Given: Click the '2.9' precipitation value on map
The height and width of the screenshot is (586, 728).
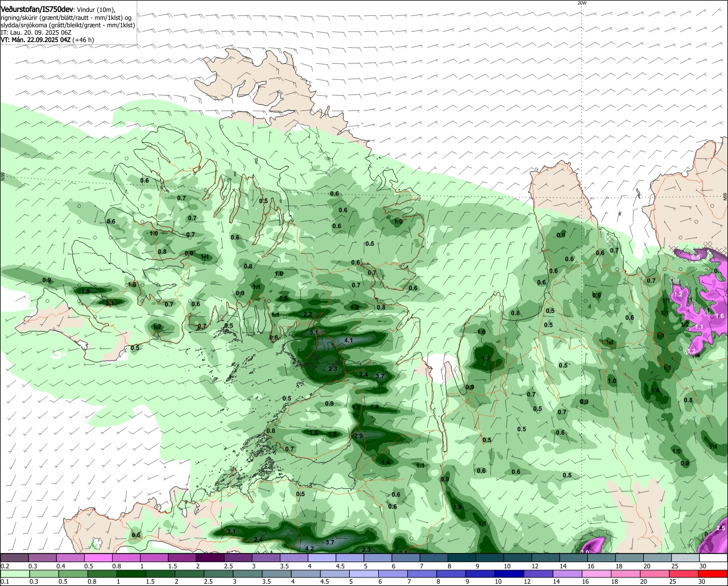Looking at the screenshot, I should click(x=358, y=436).
